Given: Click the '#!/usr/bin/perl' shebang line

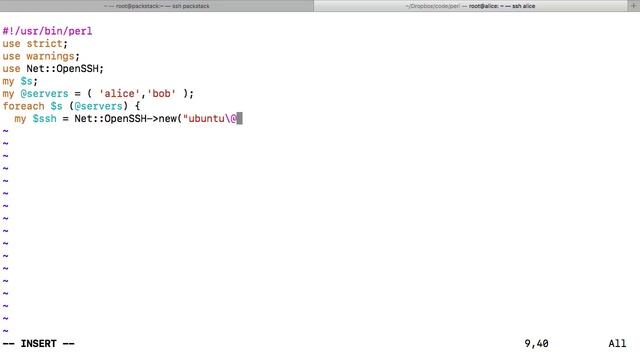Looking at the screenshot, I should point(47,31).
